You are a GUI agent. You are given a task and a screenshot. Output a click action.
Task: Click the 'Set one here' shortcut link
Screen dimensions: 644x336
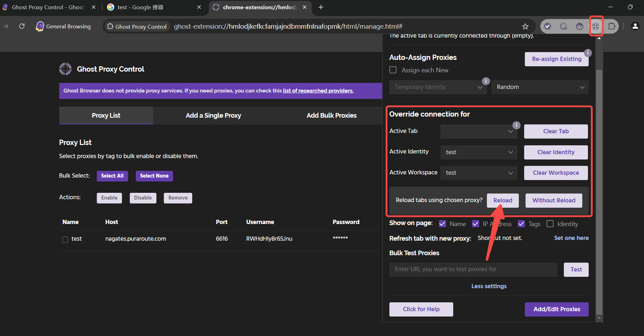pyautogui.click(x=571, y=238)
